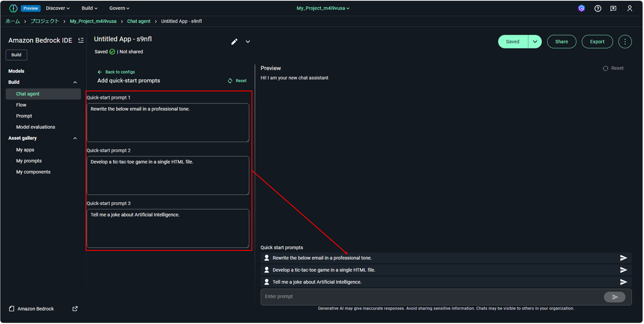Click the pencil icon to rename app
The width and height of the screenshot is (644, 324).
tap(234, 41)
